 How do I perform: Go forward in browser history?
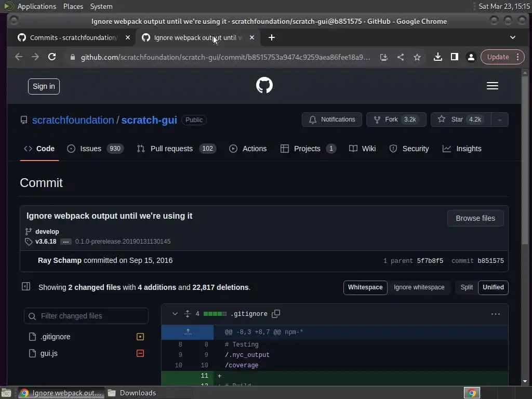tap(35, 57)
